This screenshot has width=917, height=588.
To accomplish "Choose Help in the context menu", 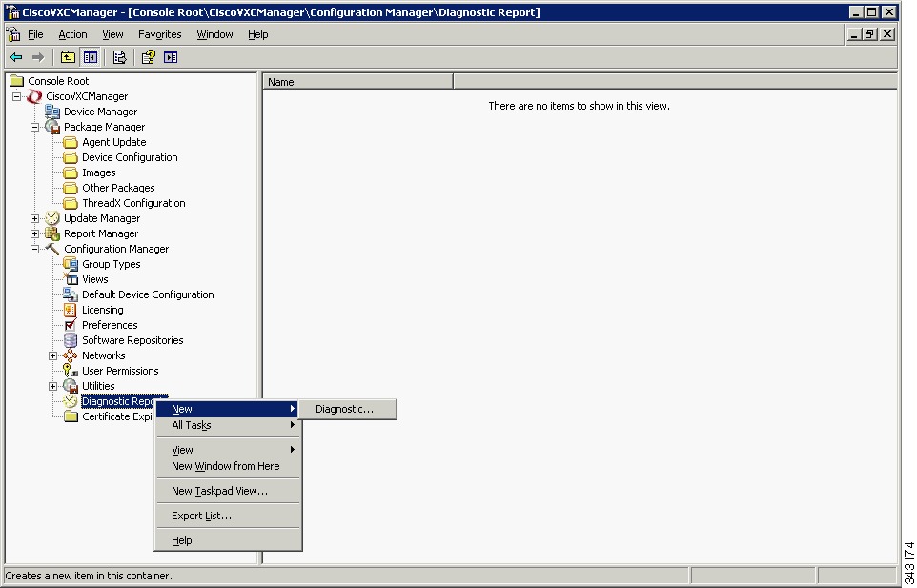I will 228,540.
